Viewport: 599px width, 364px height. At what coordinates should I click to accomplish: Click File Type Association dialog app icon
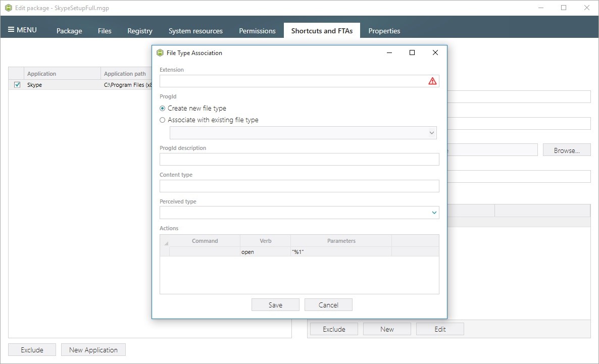[160, 53]
